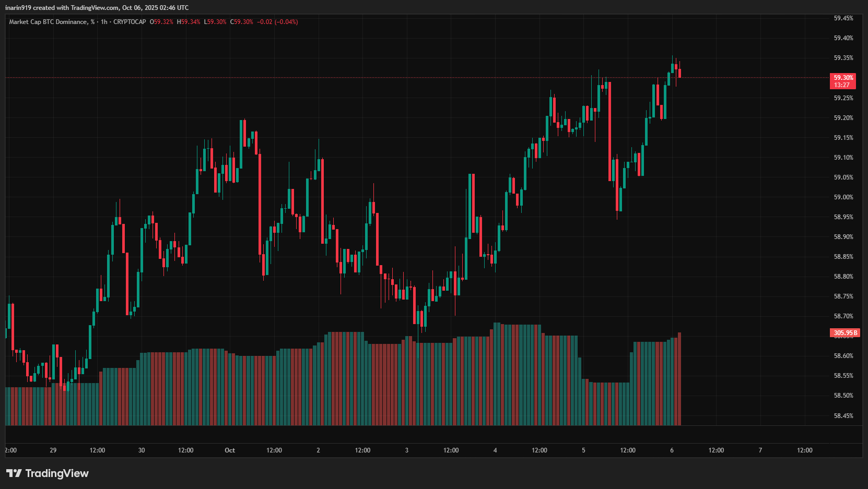
Task: Click the TradingView wordmark text
Action: (57, 473)
